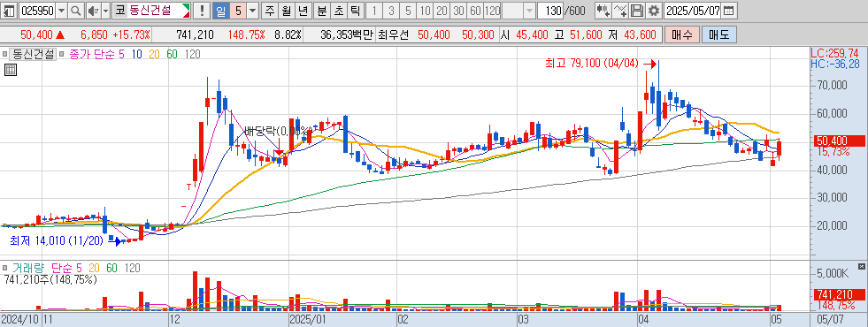868x327 pixels.
Task: Click the 36,353백만 trading value
Action: (347, 34)
